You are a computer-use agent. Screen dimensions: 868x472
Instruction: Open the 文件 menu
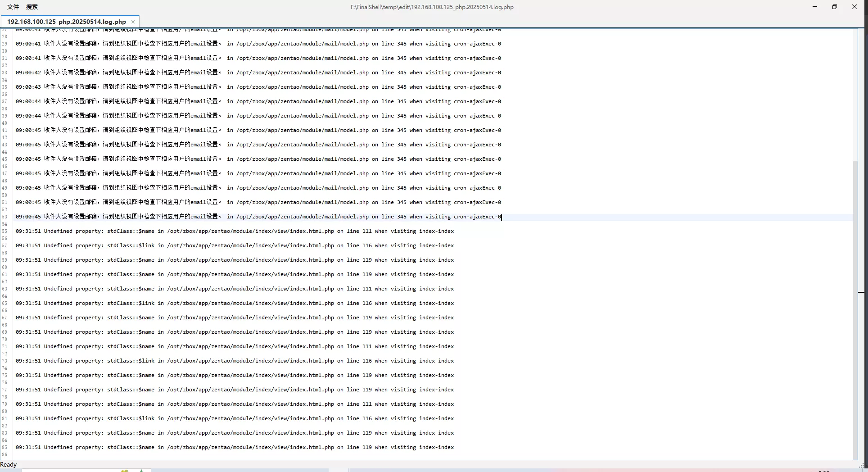(13, 7)
